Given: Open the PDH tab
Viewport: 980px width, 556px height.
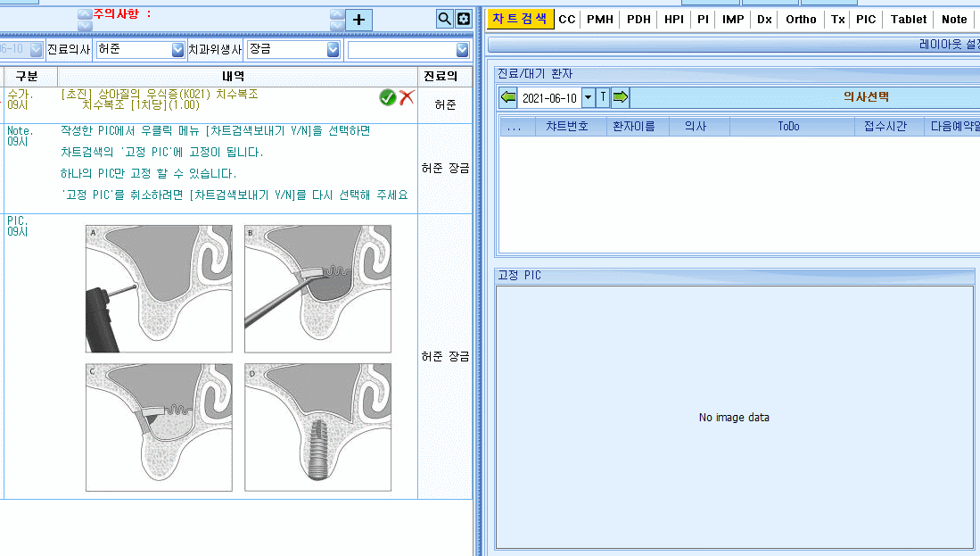Looking at the screenshot, I should [638, 20].
